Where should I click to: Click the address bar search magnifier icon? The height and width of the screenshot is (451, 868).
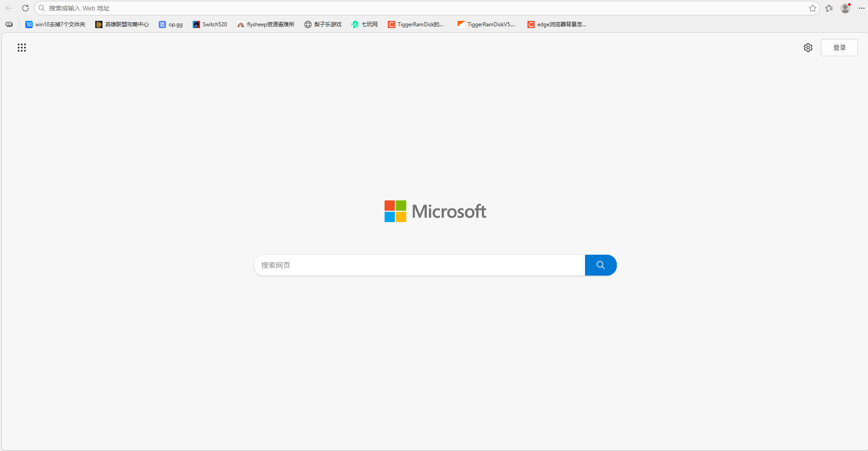pyautogui.click(x=42, y=8)
